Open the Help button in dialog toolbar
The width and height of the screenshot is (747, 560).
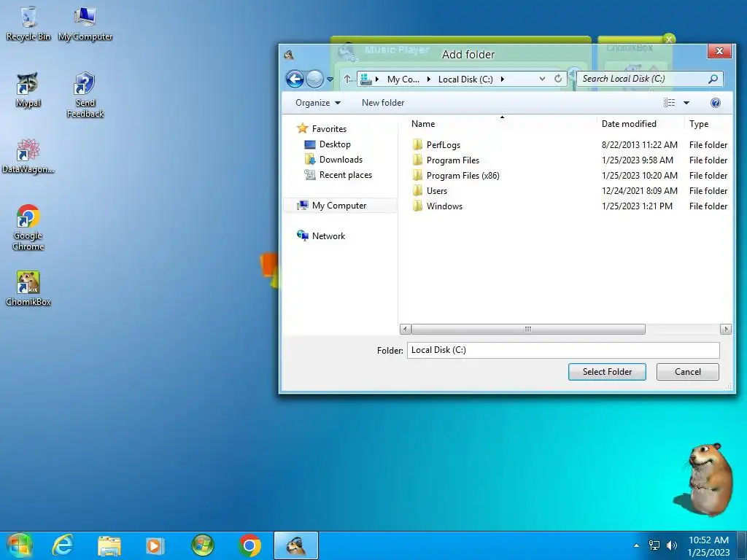715,102
